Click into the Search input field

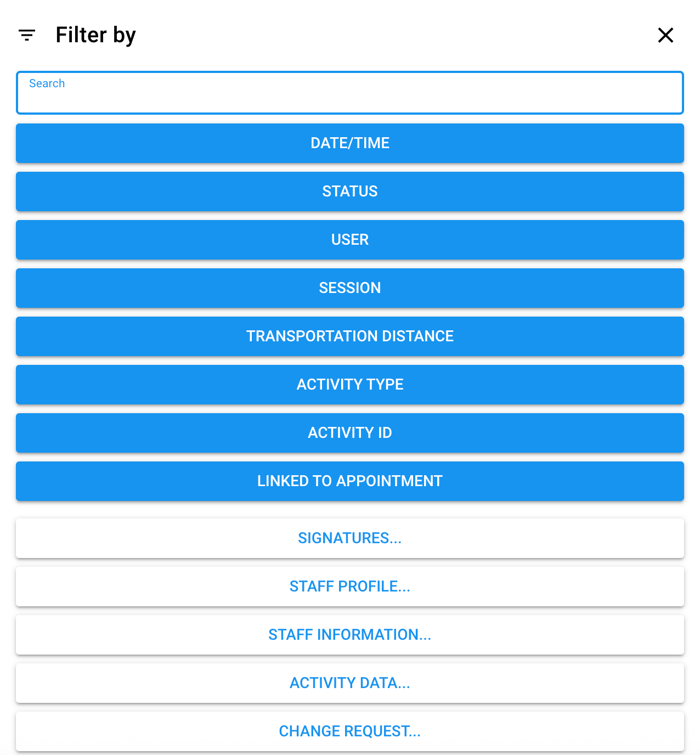(349, 98)
